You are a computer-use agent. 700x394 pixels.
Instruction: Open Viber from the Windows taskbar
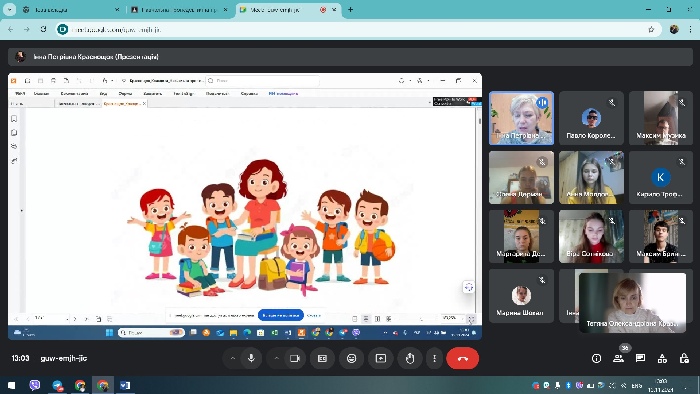click(34, 385)
